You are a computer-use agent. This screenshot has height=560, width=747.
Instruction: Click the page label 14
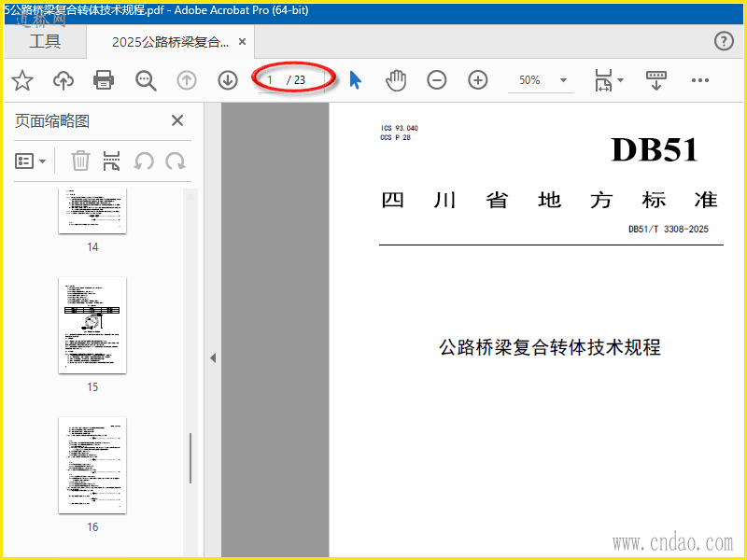click(x=92, y=246)
